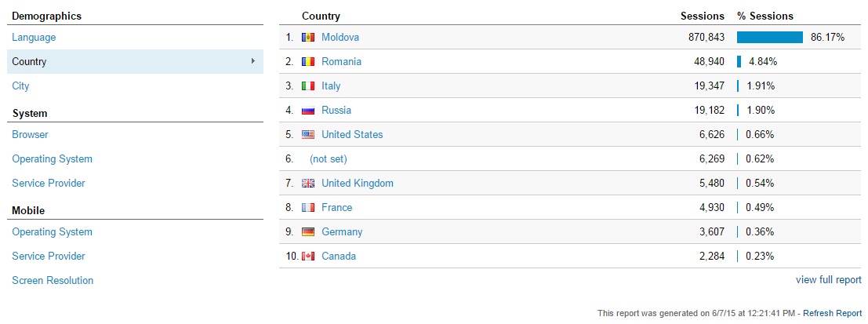Open the Moldova country link
The height and width of the screenshot is (324, 868).
click(340, 38)
